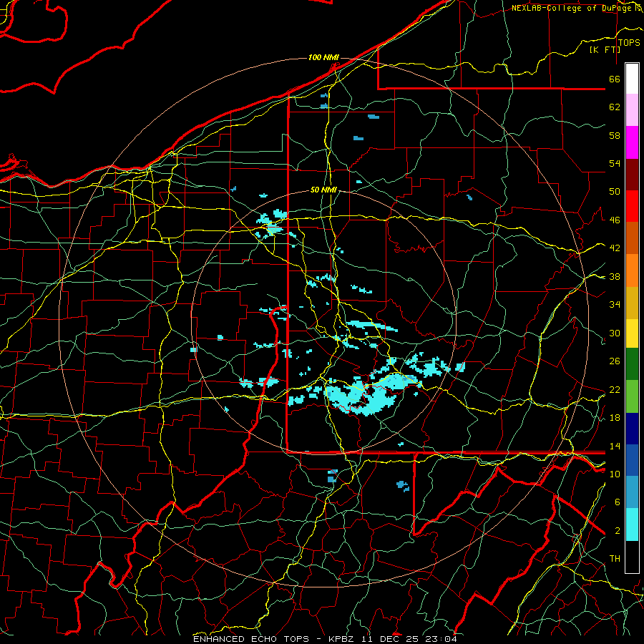Click the '54' scale value label
This screenshot has height=644, width=644.
615,163
